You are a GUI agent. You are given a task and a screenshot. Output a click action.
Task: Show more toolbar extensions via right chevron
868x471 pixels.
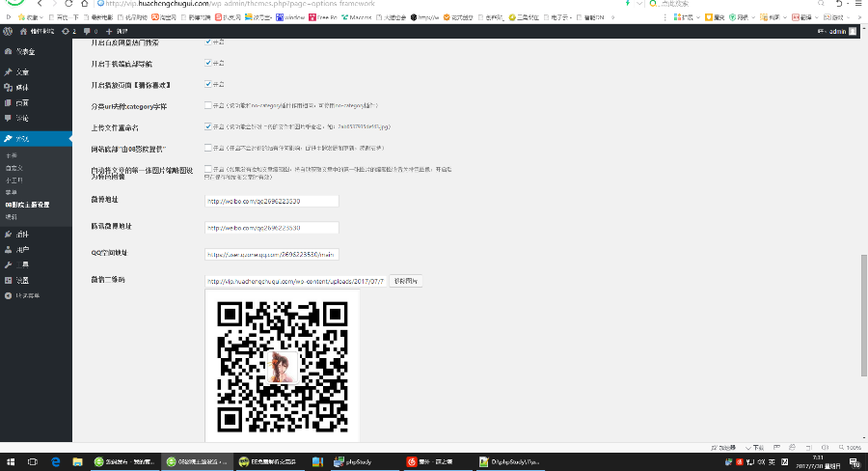tap(859, 17)
